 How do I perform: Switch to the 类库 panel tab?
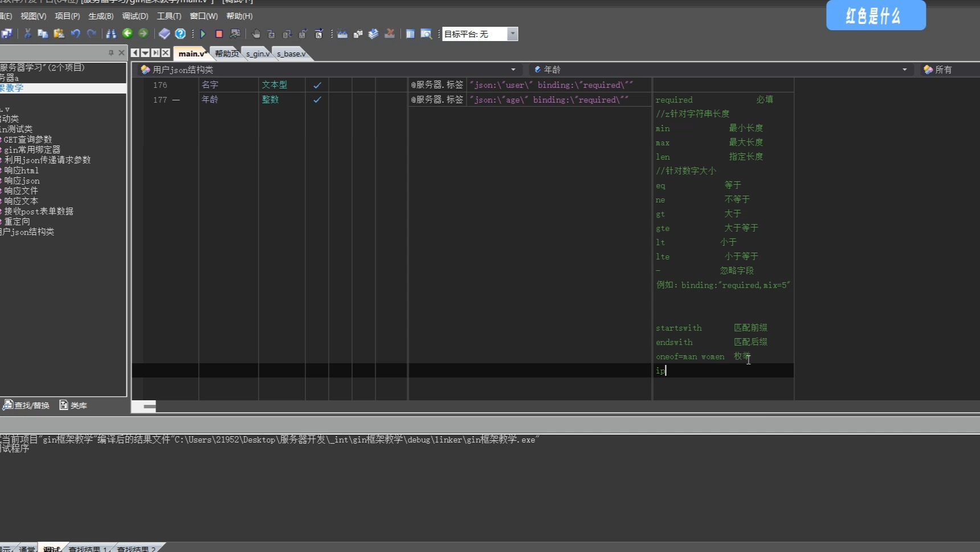[x=73, y=405]
